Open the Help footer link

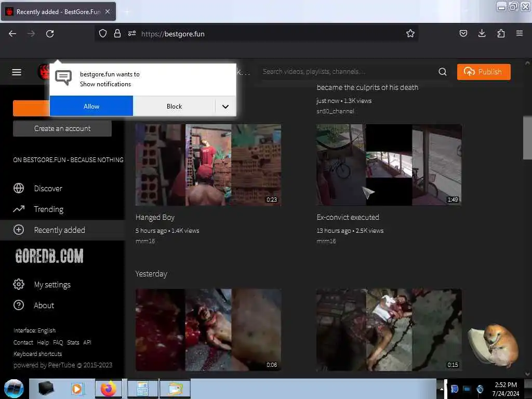point(43,342)
